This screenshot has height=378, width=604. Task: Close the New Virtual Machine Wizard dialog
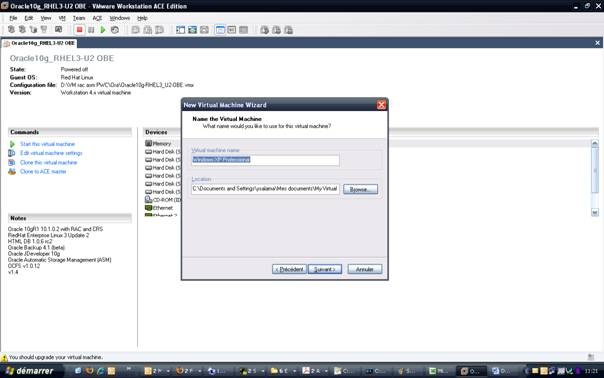coord(381,105)
